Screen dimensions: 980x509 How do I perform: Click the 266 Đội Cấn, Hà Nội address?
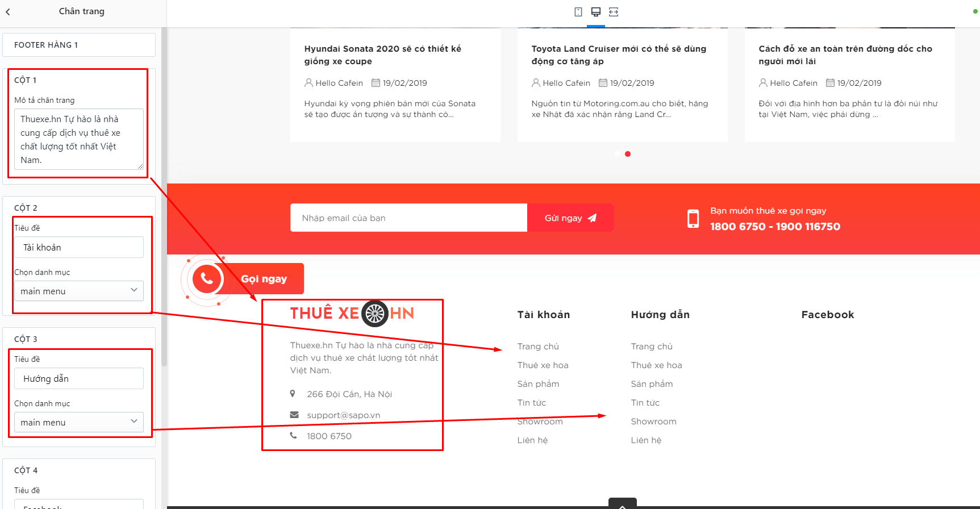click(x=349, y=394)
